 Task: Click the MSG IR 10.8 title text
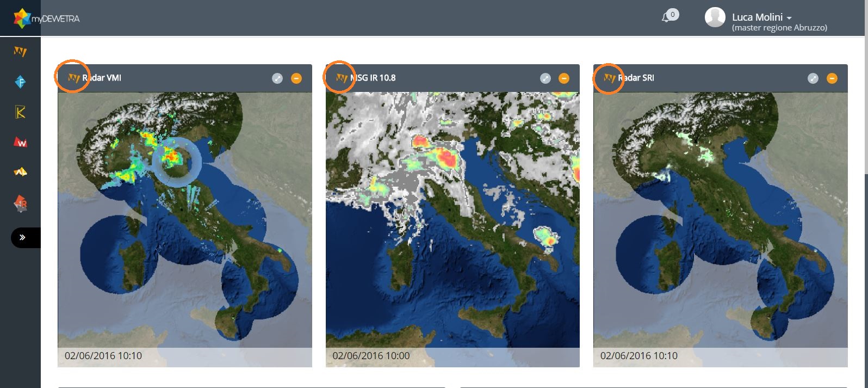(373, 78)
